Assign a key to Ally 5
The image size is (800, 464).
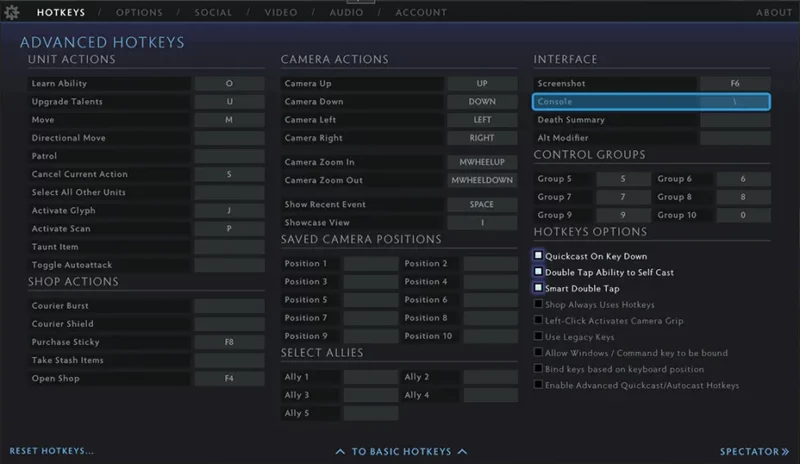(x=371, y=413)
